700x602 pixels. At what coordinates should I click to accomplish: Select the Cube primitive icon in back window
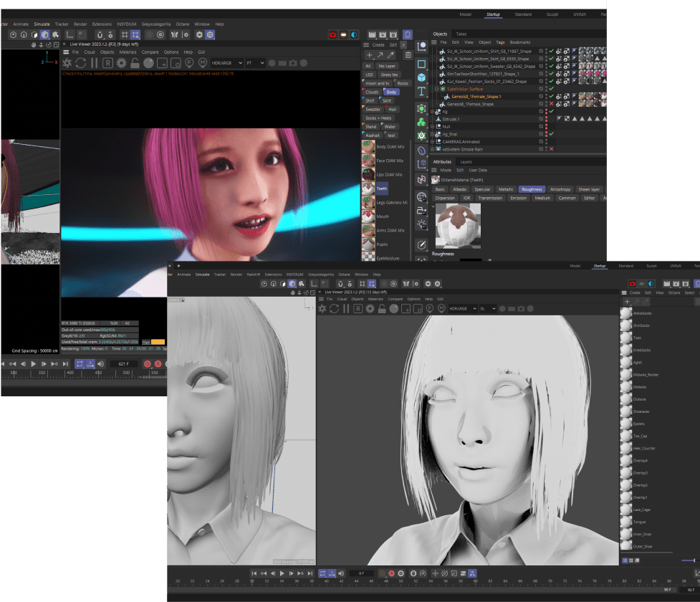421,77
